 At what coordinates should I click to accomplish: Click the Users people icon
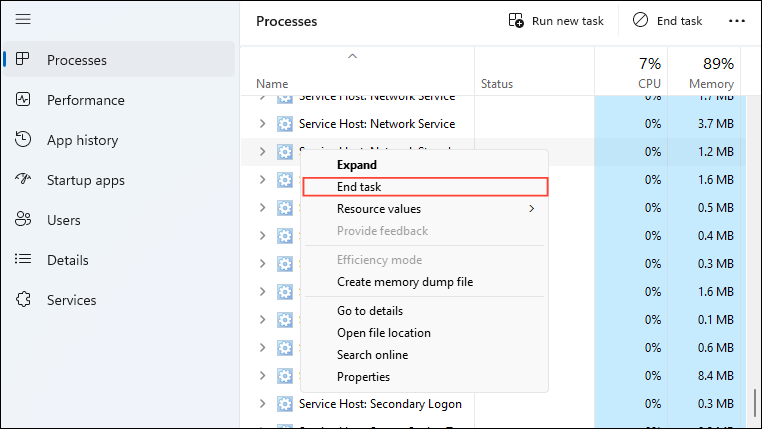(23, 220)
